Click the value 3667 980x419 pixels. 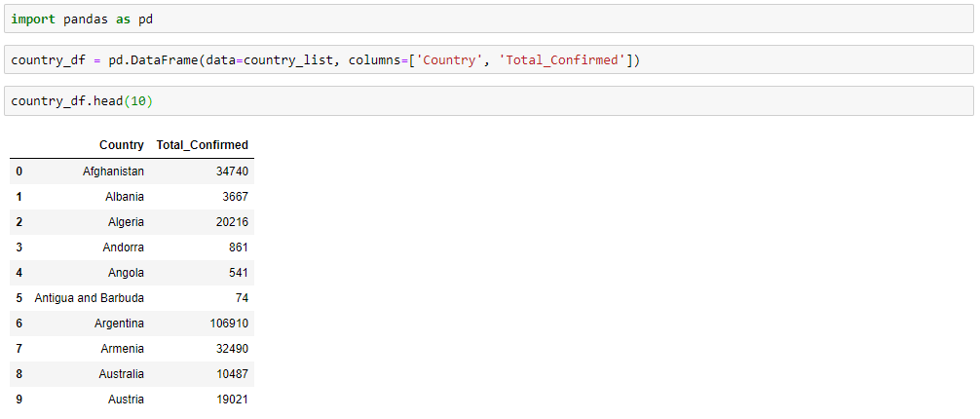point(235,197)
